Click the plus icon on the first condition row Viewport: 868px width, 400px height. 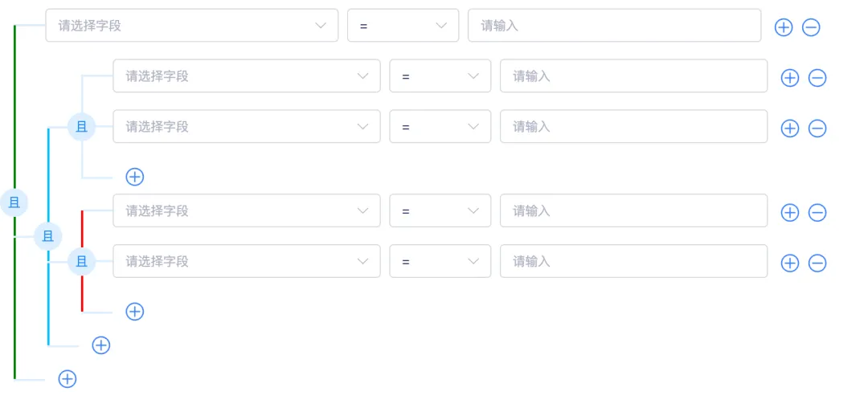[x=783, y=27]
